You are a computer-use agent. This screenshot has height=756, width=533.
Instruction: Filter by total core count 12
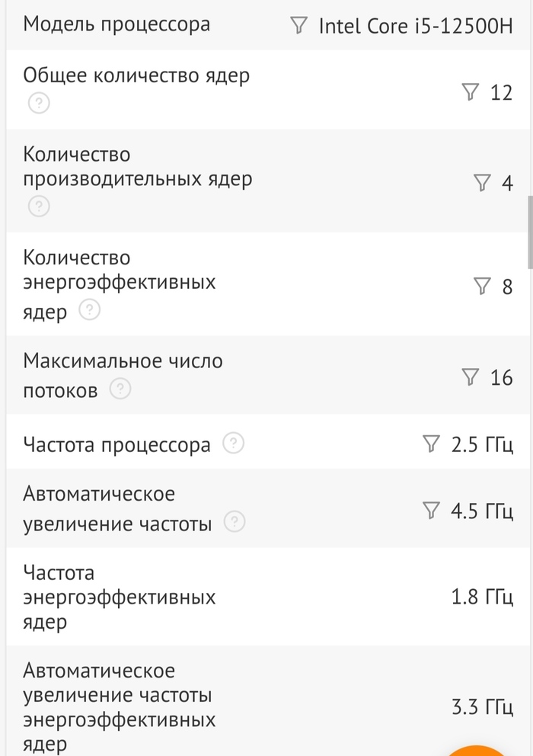(x=471, y=93)
